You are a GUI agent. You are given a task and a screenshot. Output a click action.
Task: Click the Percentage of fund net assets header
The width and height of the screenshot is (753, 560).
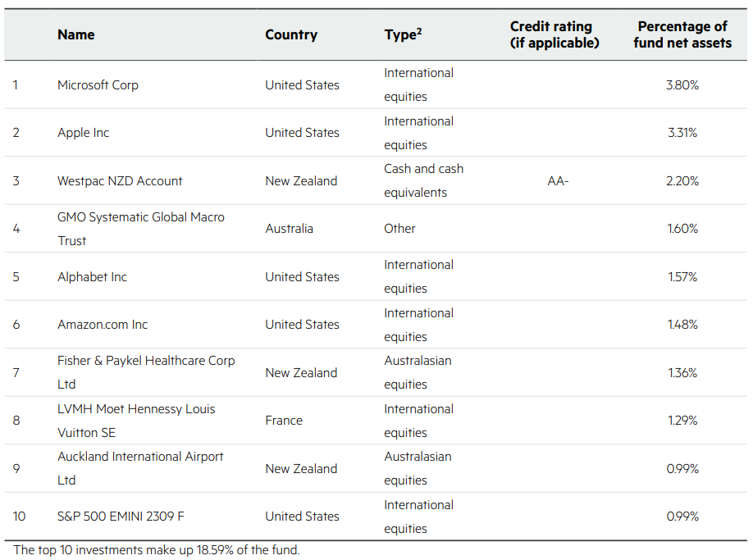pyautogui.click(x=682, y=34)
